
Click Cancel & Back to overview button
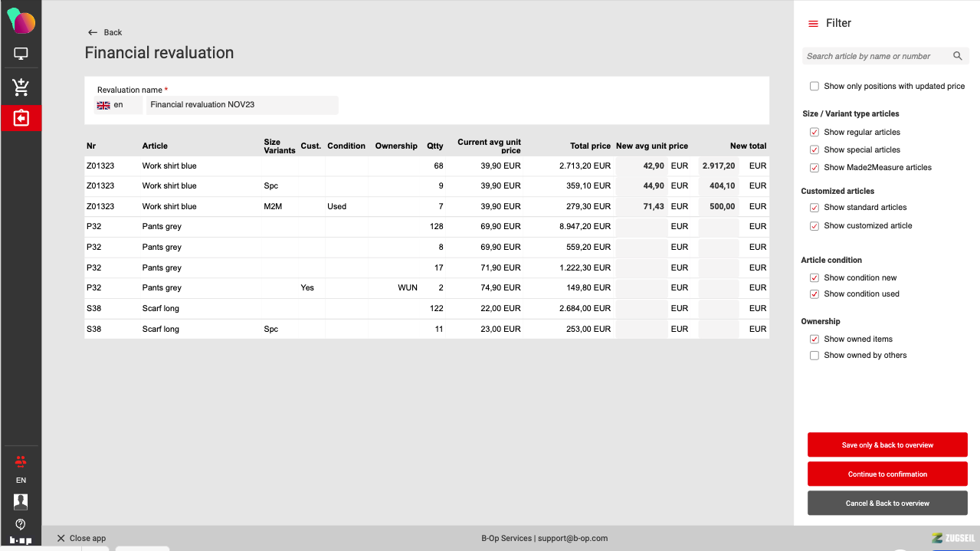[x=887, y=503]
